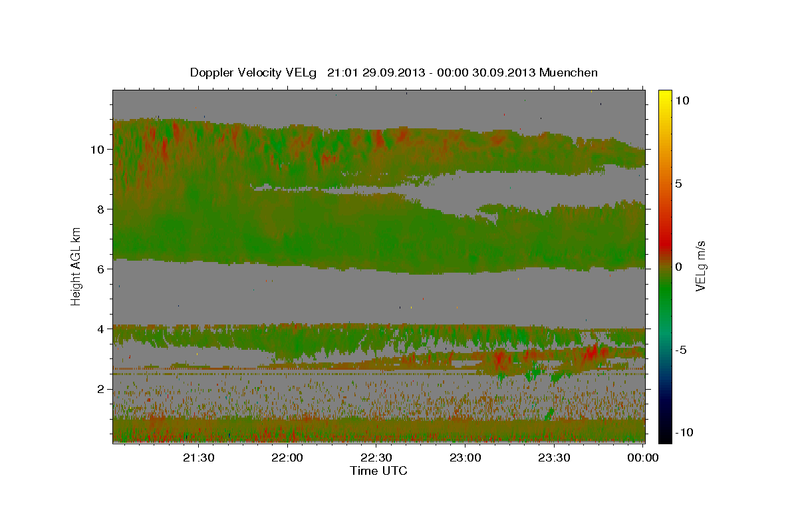Click the 22:30 time tick label
The width and height of the screenshot is (798, 532).
(376, 458)
